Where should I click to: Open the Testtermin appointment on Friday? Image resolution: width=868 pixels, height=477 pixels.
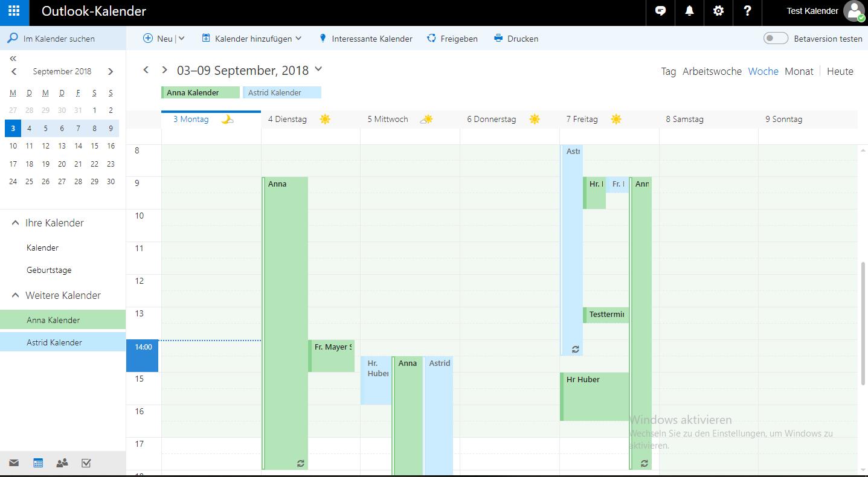coord(606,315)
